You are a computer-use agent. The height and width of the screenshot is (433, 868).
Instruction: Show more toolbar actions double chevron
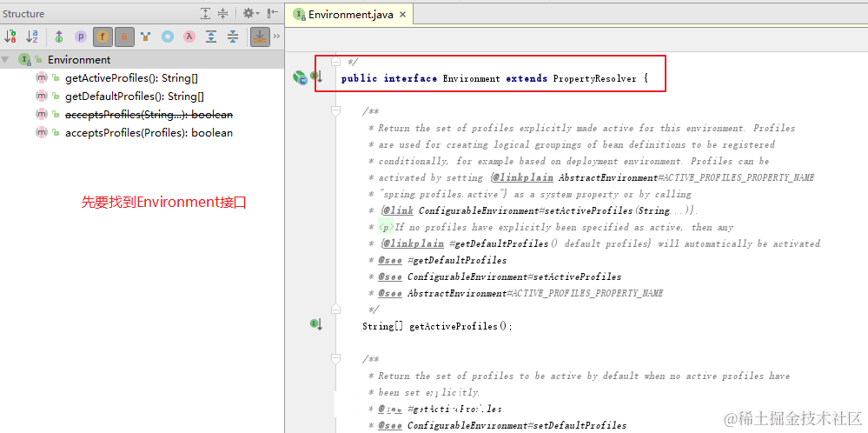pos(276,37)
